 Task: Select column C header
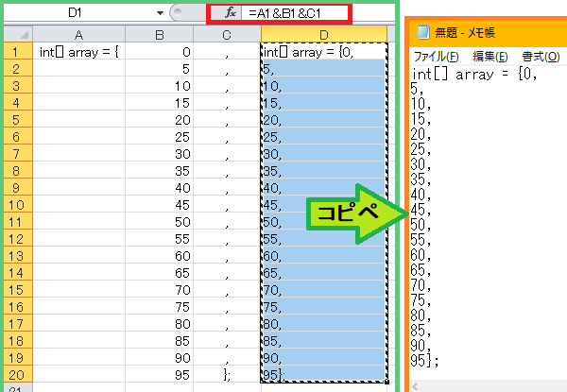pyautogui.click(x=227, y=35)
